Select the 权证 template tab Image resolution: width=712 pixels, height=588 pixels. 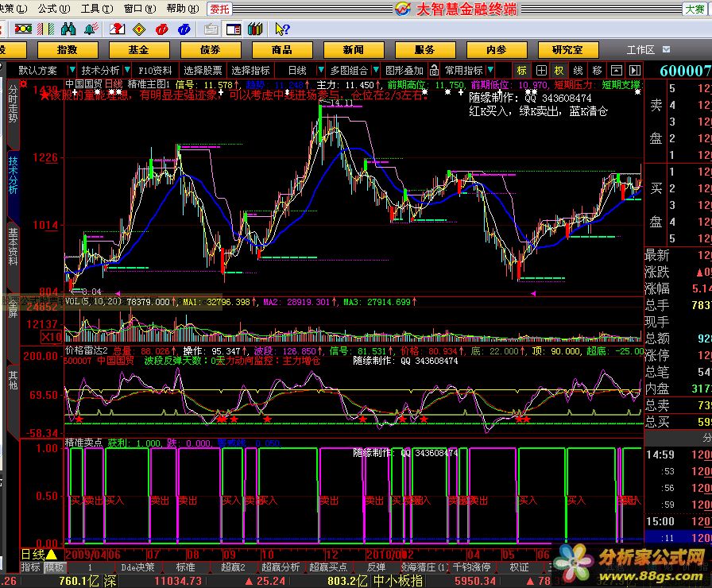(519, 567)
